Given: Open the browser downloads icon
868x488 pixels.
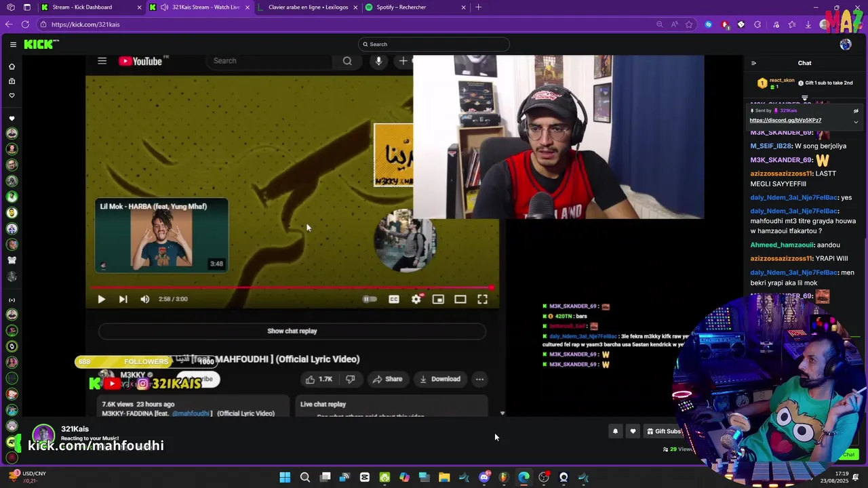Looking at the screenshot, I should point(808,24).
